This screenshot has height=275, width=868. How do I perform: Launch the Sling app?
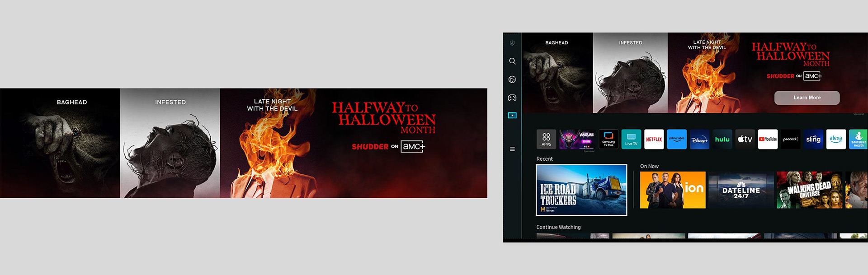click(813, 139)
